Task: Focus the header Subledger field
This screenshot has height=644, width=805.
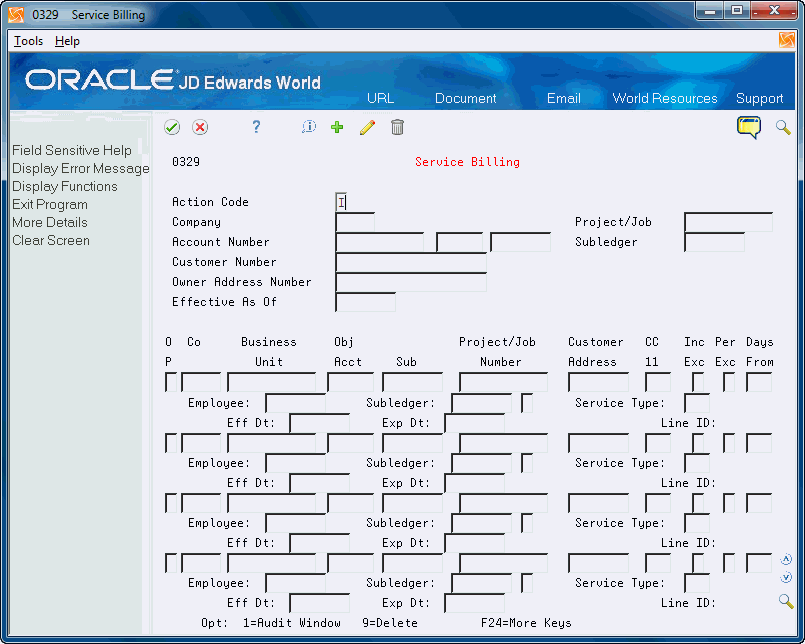Action: click(x=714, y=242)
